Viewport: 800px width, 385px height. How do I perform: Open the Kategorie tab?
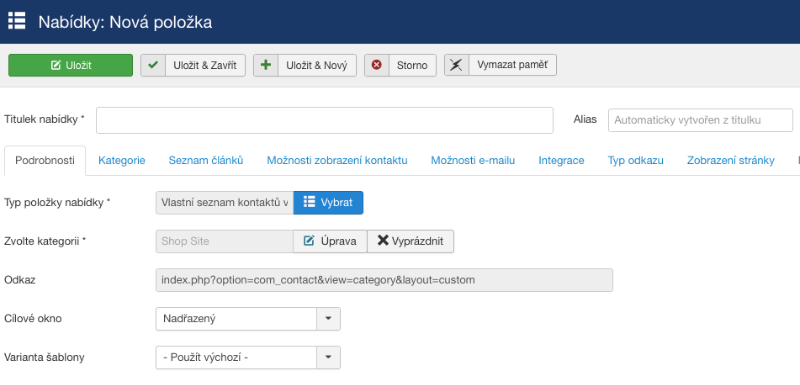click(x=122, y=161)
